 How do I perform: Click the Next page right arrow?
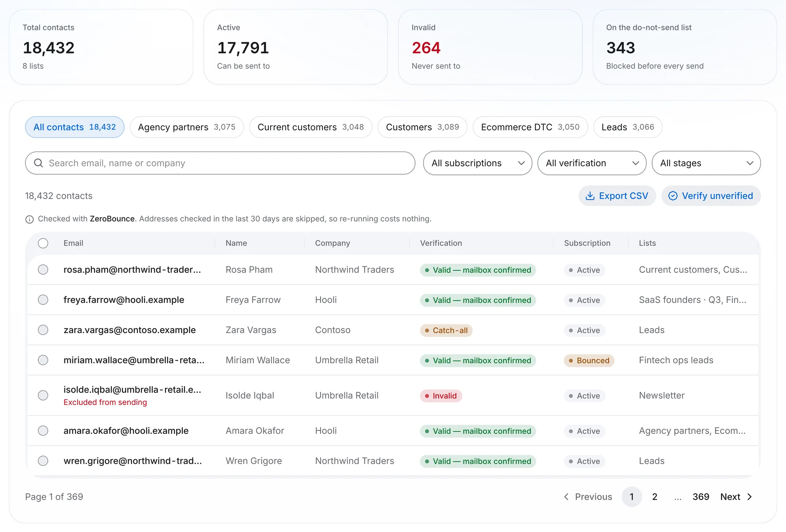(750, 497)
